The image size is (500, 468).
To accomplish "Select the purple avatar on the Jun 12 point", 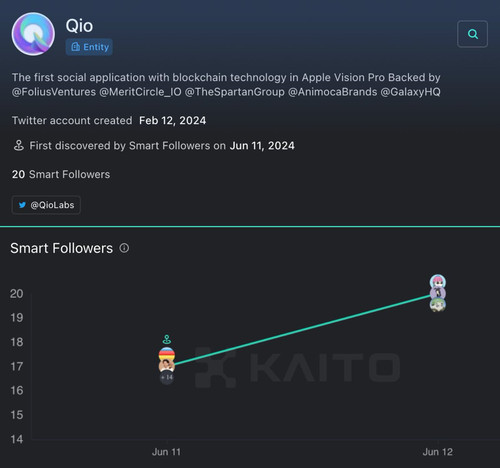I will pyautogui.click(x=438, y=293).
